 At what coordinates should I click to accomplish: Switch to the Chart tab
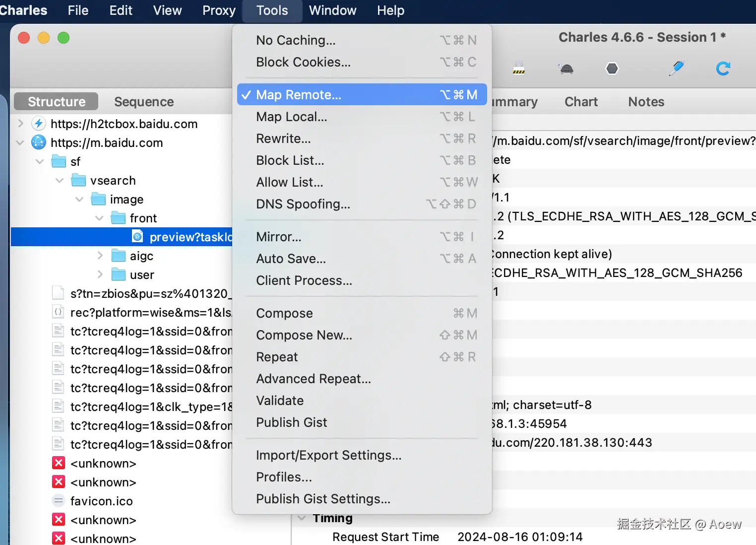tap(581, 101)
